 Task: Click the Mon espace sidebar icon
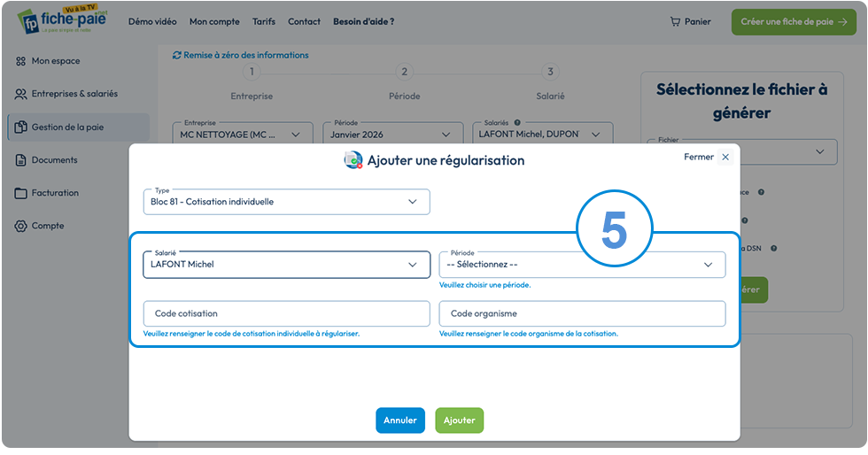coord(20,61)
